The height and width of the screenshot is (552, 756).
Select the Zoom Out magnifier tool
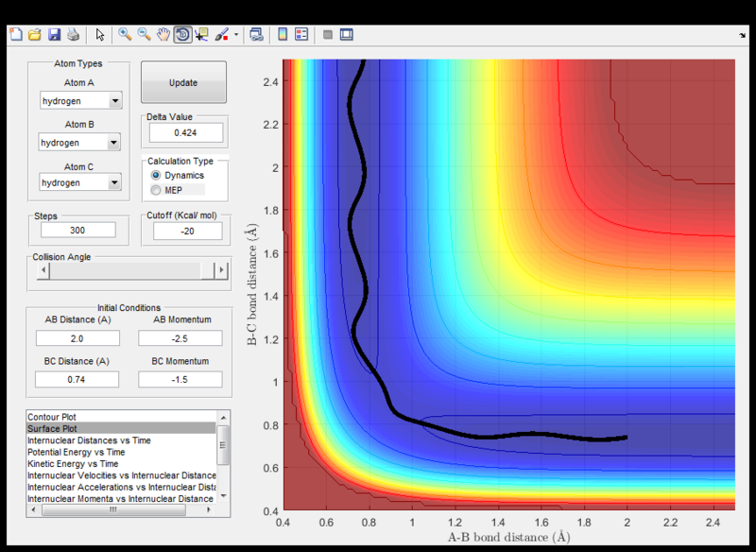145,35
